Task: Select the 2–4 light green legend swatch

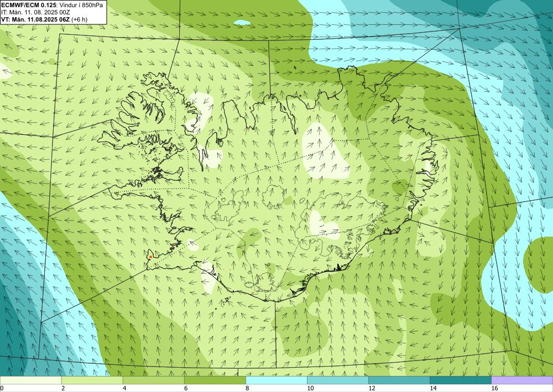Action: coord(92,380)
